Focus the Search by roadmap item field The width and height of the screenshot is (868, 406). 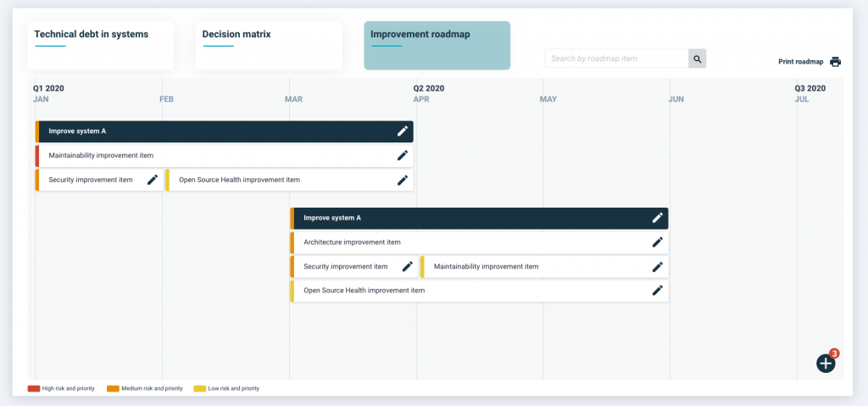point(617,58)
